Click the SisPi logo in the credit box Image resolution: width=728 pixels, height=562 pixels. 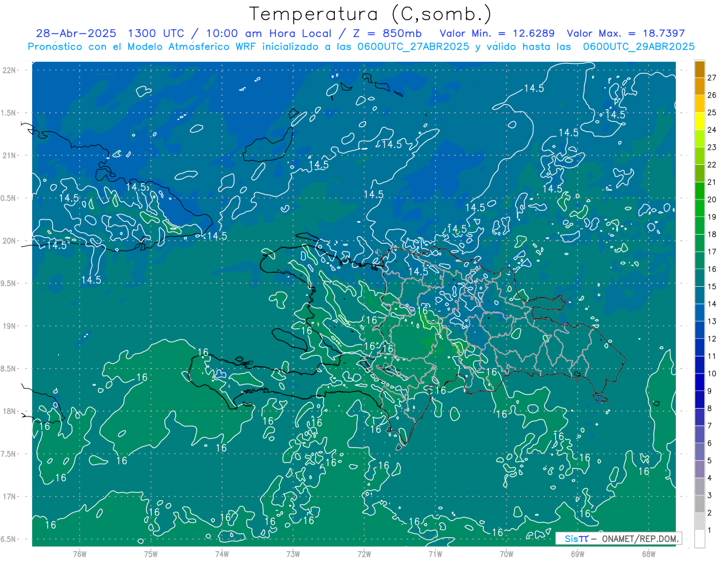pyautogui.click(x=576, y=538)
